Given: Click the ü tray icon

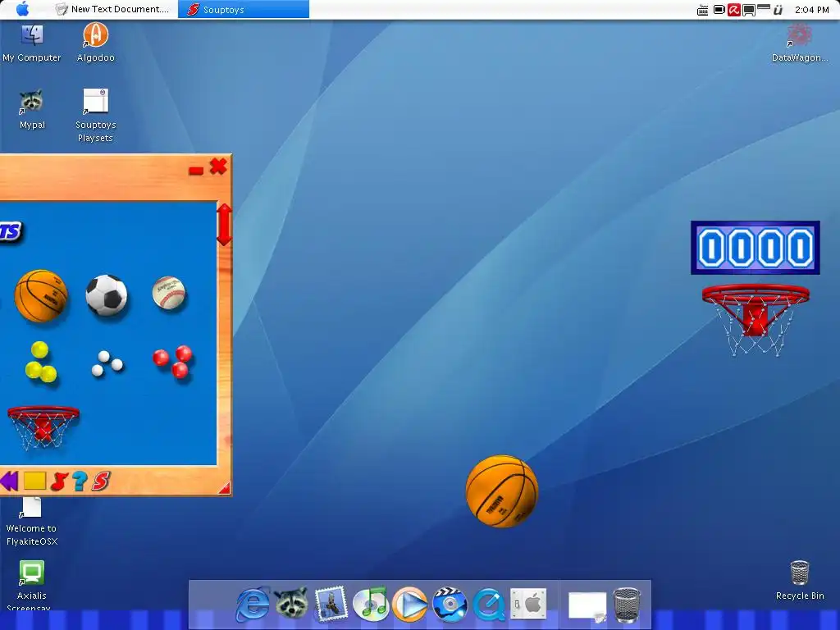Looking at the screenshot, I should point(778,10).
